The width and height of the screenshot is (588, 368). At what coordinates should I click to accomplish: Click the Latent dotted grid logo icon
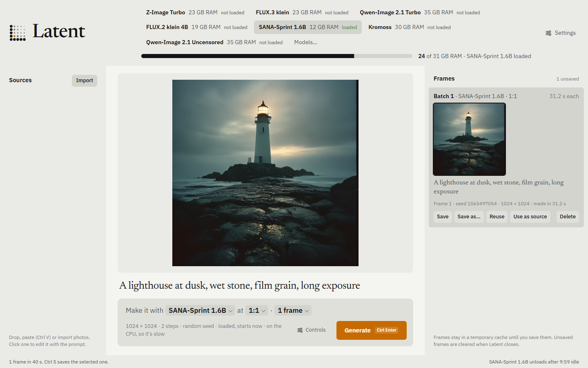tap(18, 33)
